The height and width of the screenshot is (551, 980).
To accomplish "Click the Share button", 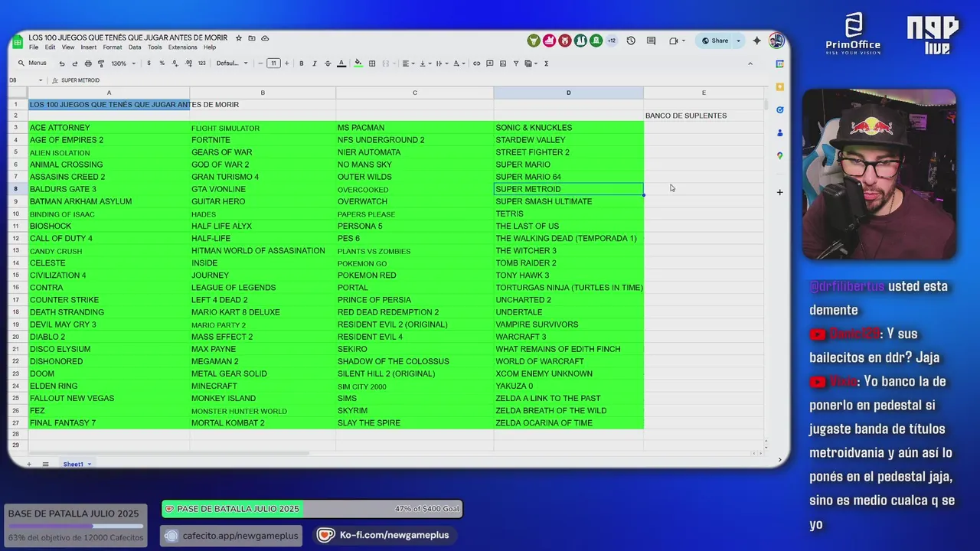I will pyautogui.click(x=715, y=41).
